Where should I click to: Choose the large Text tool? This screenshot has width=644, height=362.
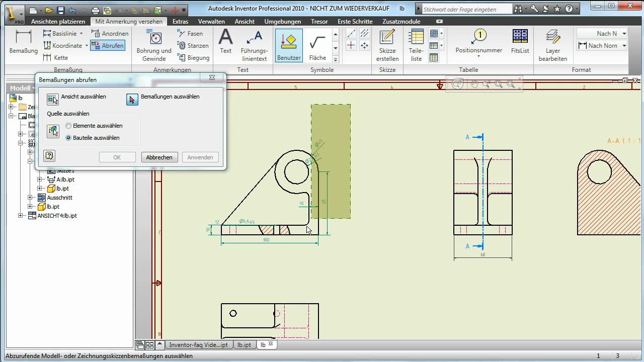click(226, 42)
